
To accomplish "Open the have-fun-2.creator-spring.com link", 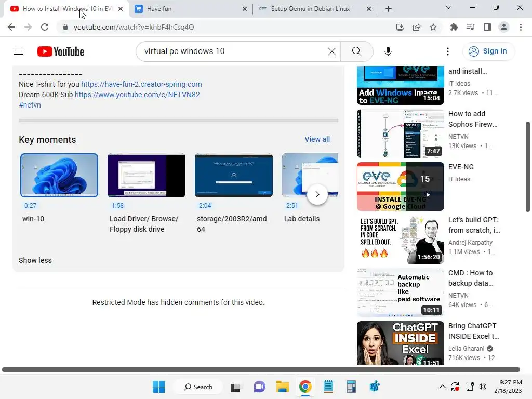I will pos(141,84).
